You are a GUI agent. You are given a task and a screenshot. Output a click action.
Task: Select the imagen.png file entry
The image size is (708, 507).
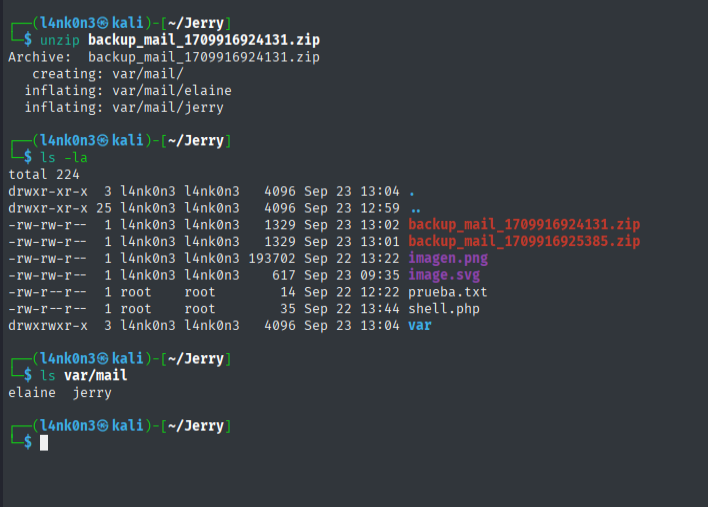(x=446, y=258)
